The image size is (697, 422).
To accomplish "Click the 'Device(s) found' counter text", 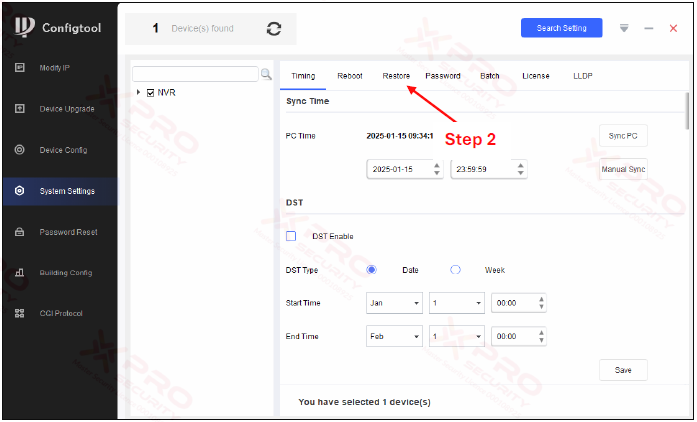I will tap(202, 28).
